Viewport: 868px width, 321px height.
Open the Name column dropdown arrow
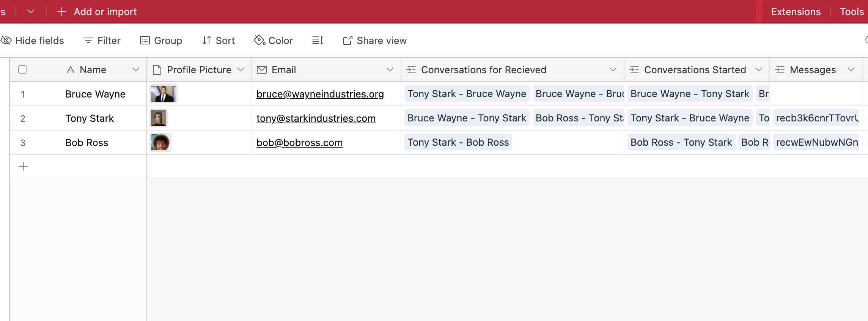point(136,69)
